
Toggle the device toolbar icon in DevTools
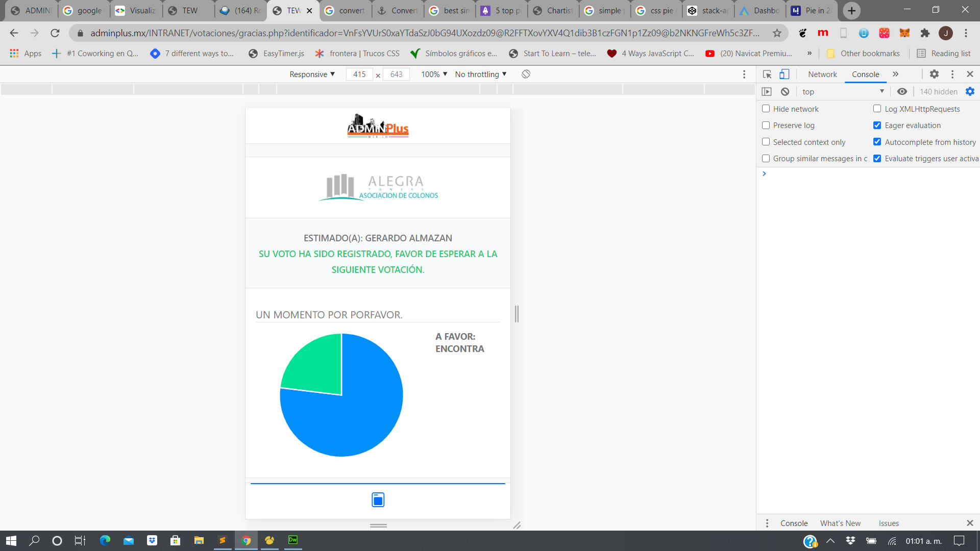[784, 74]
